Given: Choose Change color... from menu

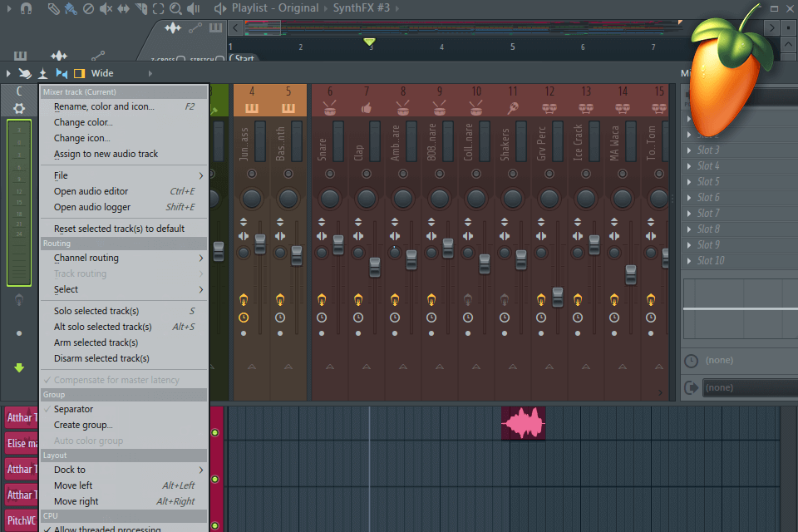Looking at the screenshot, I should (x=125, y=123).
